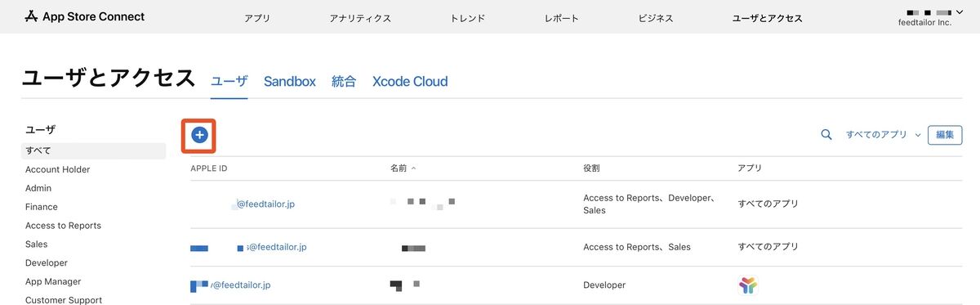Switch to the Xcode Cloud tab

[x=410, y=82]
